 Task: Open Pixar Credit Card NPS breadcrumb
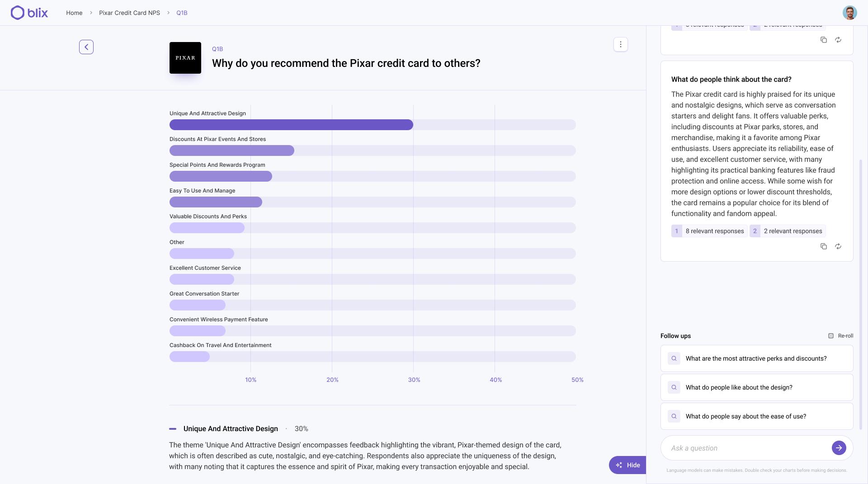click(x=129, y=13)
